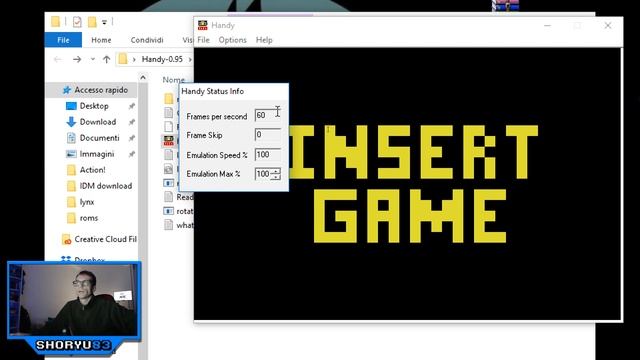Open Download in the navigation pane
The width and height of the screenshot is (640, 360).
(98, 122)
